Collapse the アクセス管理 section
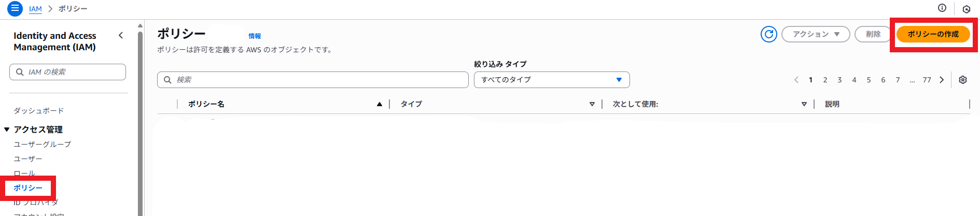The image size is (980, 216). coord(7,129)
